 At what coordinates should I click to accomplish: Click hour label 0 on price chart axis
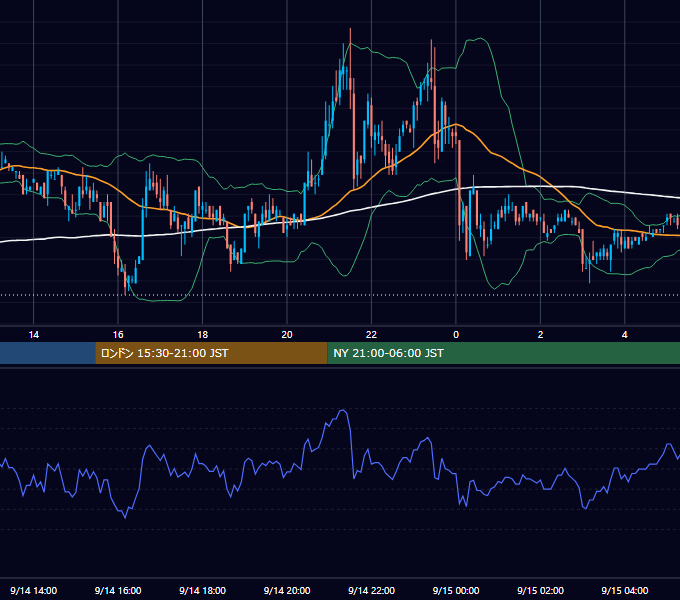pyautogui.click(x=456, y=335)
